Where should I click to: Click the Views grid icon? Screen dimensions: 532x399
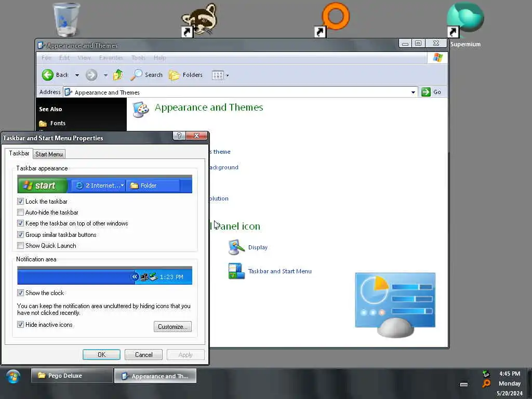coord(218,75)
